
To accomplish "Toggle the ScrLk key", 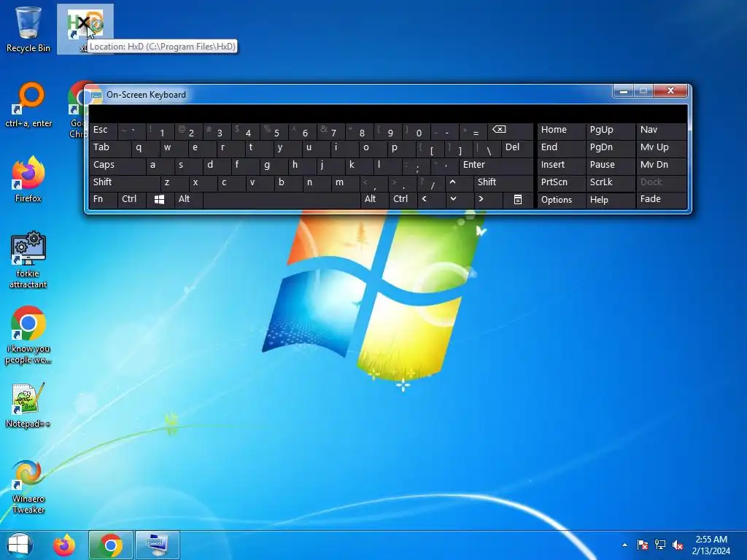I will (610, 182).
